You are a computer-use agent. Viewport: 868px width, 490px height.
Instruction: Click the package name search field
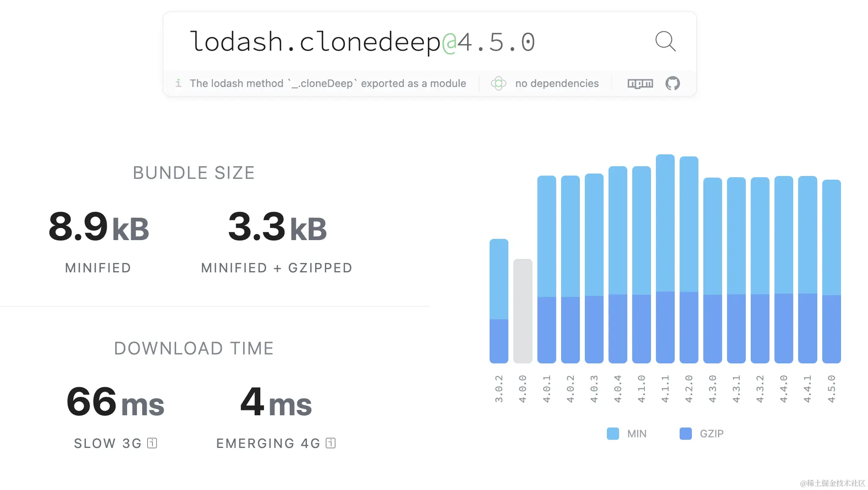[362, 42]
